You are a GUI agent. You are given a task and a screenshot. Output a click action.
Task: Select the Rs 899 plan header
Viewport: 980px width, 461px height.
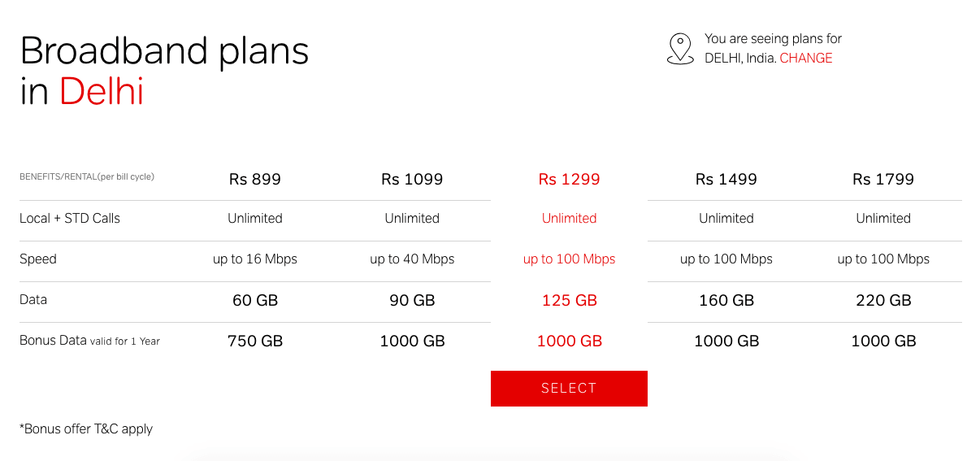point(255,180)
